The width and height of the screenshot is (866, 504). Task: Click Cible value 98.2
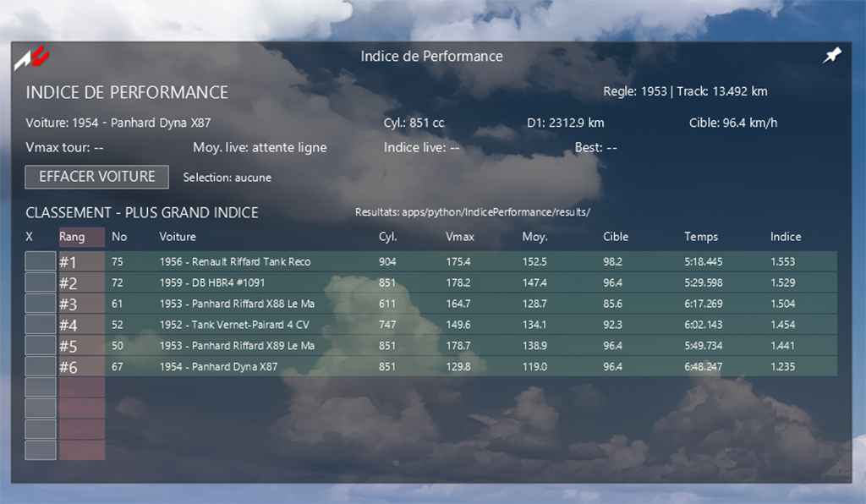click(x=612, y=261)
